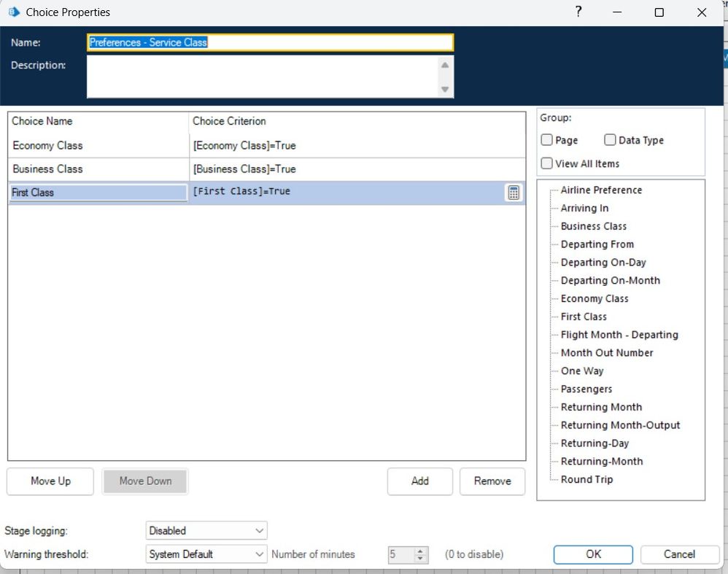Remove the selected choice
Viewport: 728px width, 574px height.
point(492,481)
